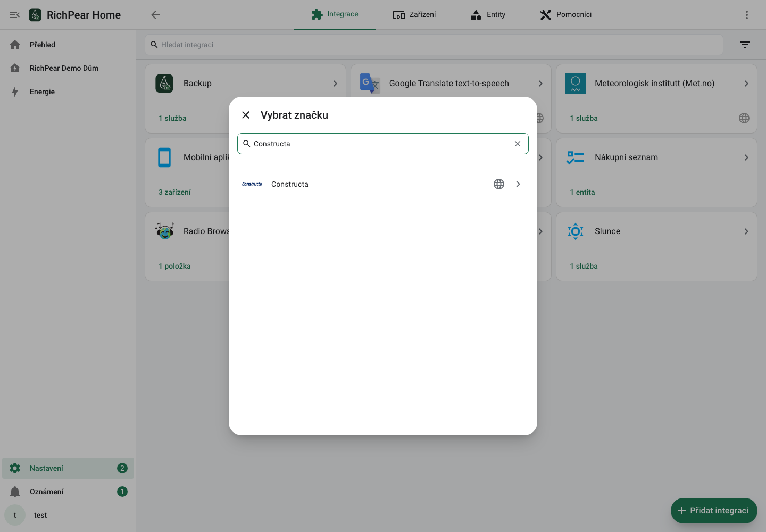Open the 1 entita link
The image size is (766, 532).
click(582, 192)
